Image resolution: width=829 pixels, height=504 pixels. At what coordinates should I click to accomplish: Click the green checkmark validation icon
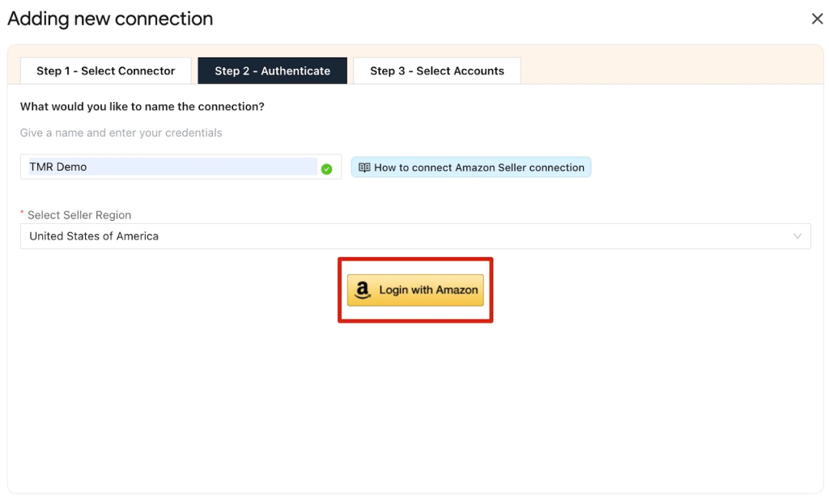326,169
